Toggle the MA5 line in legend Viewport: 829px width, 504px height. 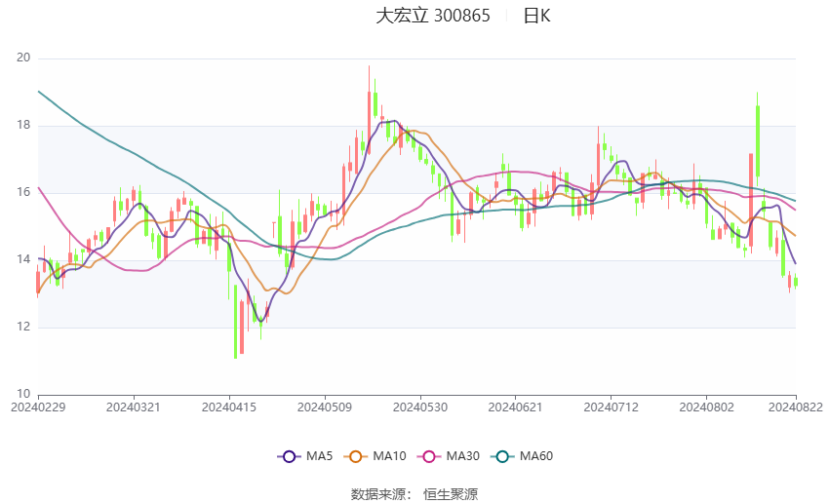[x=305, y=456]
